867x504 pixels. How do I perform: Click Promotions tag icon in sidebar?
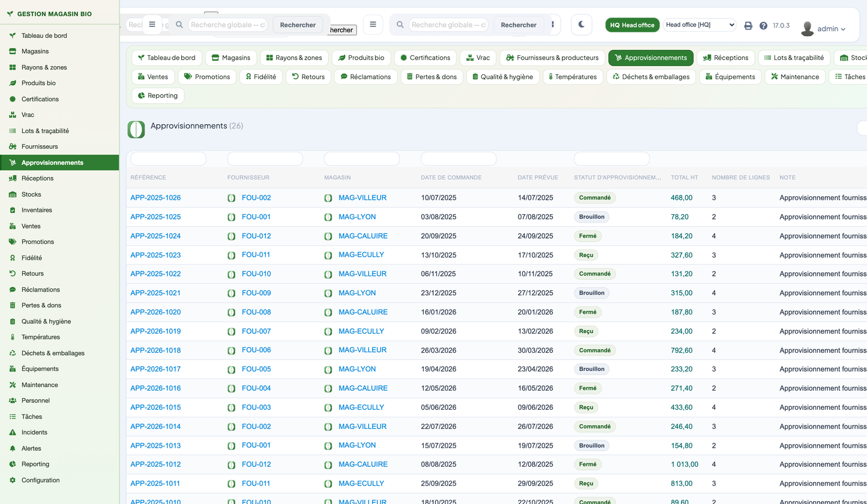coord(13,242)
